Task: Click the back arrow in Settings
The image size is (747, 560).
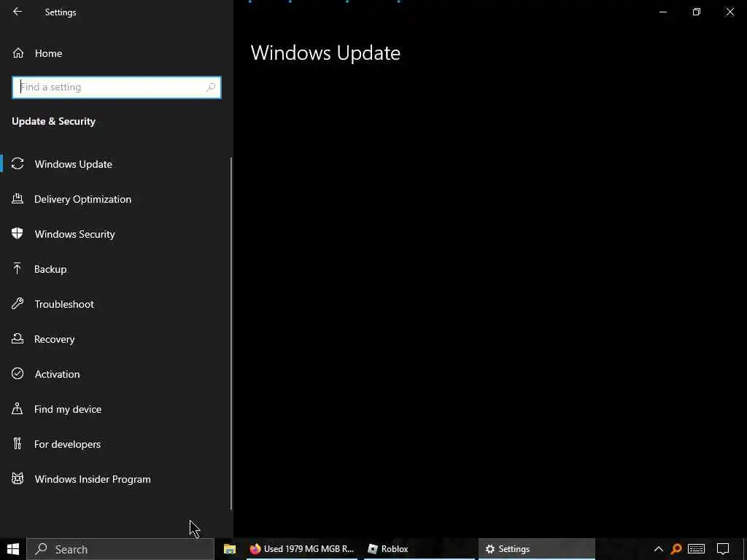Action: (18, 12)
